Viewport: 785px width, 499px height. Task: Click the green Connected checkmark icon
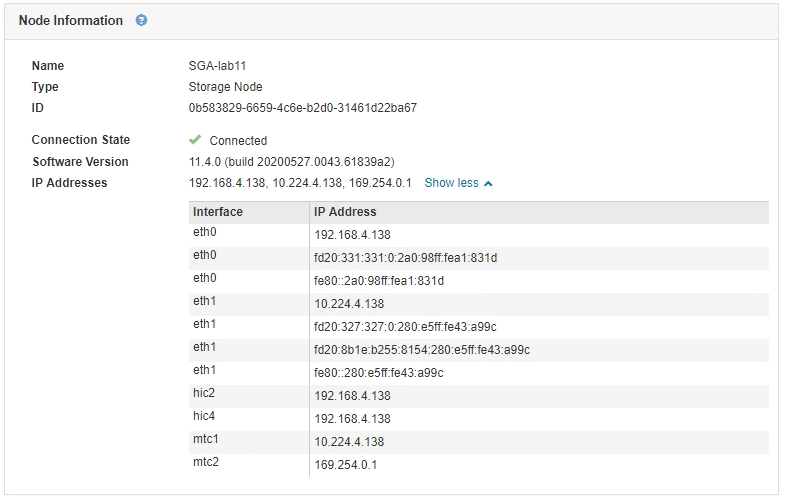pyautogui.click(x=195, y=140)
